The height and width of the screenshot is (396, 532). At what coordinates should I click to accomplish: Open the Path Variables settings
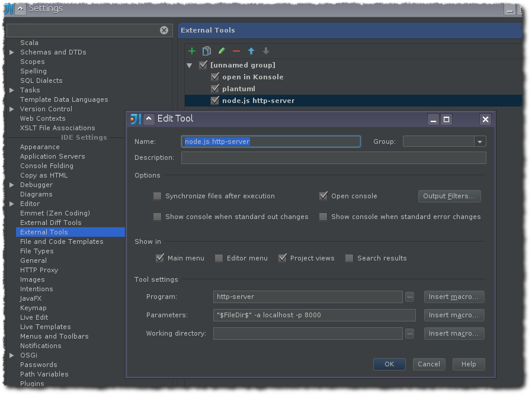[44, 374]
